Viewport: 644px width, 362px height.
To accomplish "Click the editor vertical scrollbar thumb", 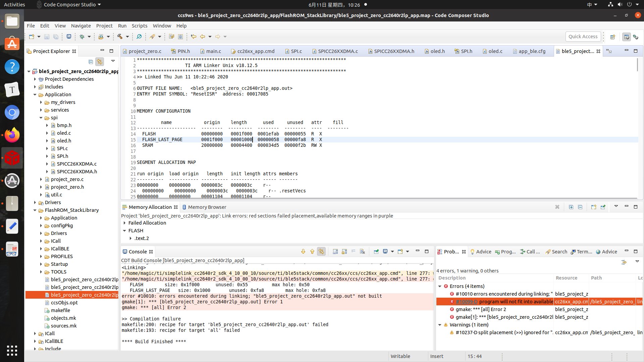I will tap(637, 64).
